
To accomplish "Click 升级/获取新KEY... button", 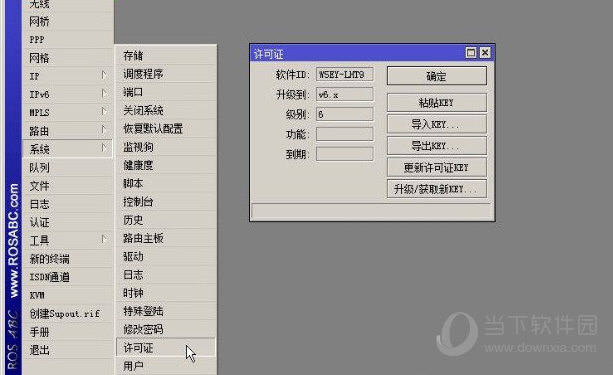I will (437, 189).
